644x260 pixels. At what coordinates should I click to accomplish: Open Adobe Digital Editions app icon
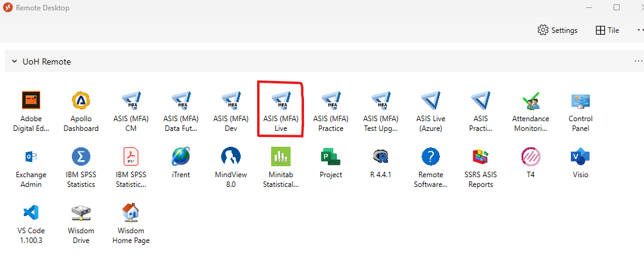pos(31,101)
